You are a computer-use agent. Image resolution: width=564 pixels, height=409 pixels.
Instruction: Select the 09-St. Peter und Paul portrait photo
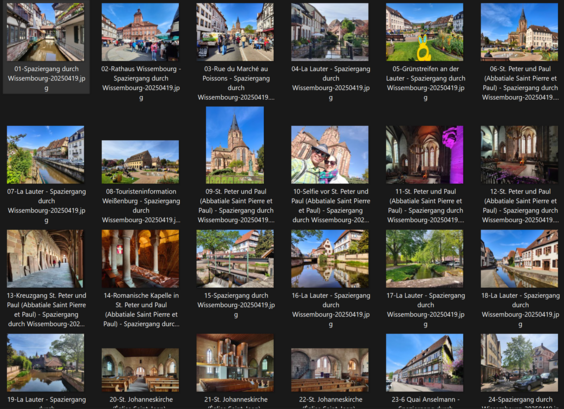235,145
